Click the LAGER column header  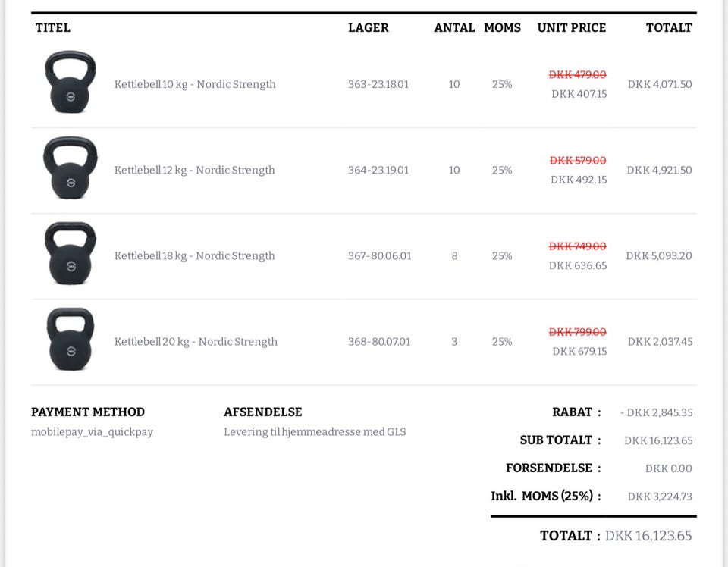[x=369, y=28]
